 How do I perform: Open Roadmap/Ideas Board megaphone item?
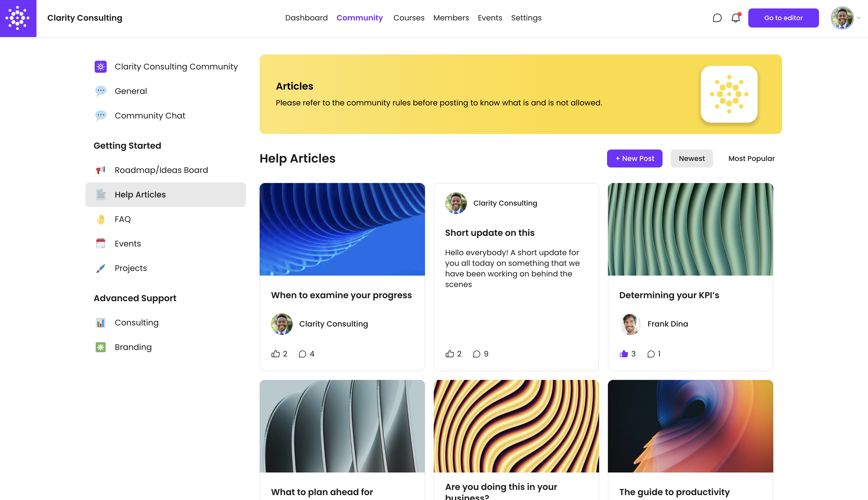click(x=161, y=170)
